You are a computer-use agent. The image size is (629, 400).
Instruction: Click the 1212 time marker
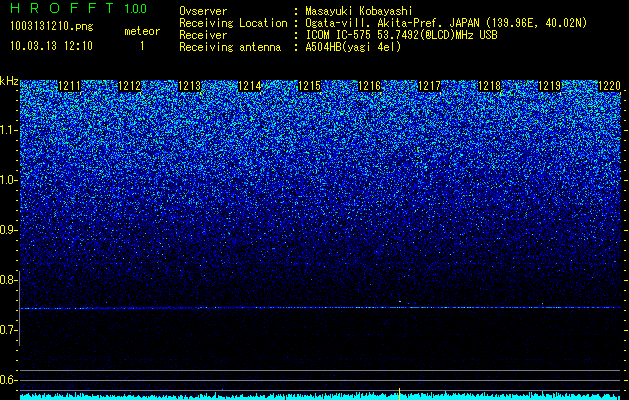(130, 86)
